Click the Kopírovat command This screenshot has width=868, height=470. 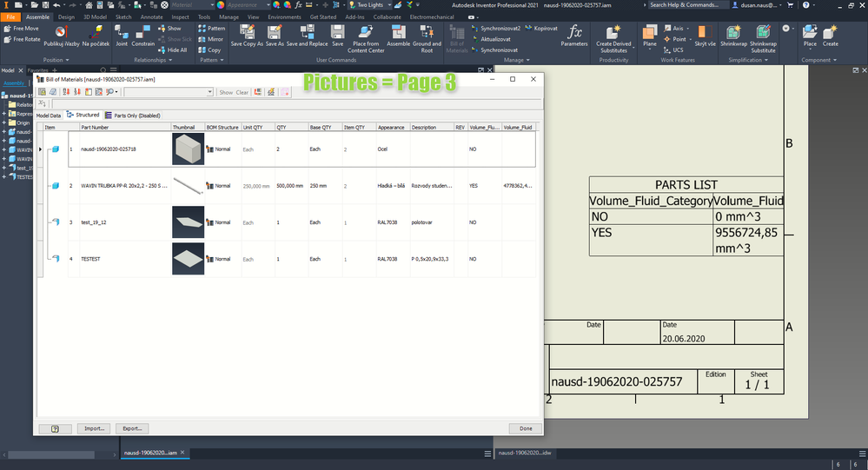pyautogui.click(x=540, y=28)
